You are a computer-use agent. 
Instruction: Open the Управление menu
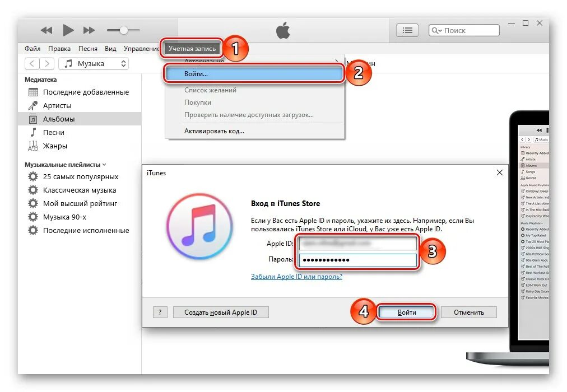pyautogui.click(x=141, y=48)
